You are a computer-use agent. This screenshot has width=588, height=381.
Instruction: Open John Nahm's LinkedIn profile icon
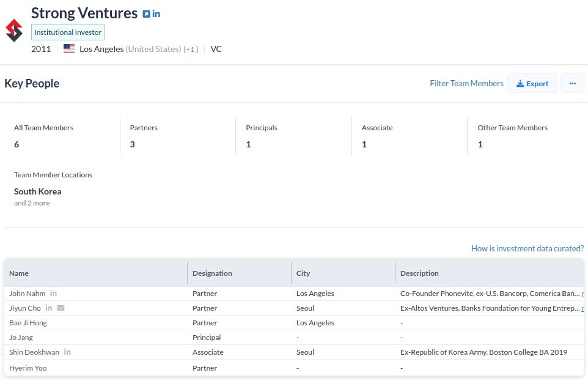click(x=54, y=294)
